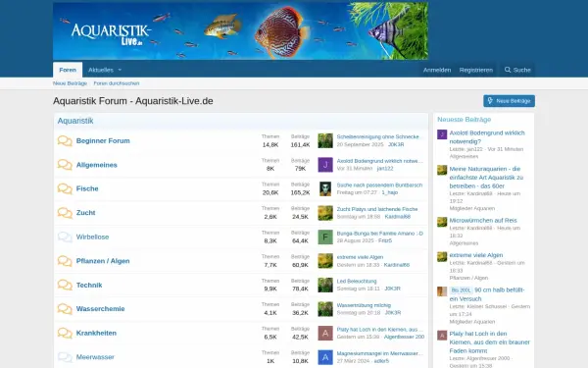Open the Aquaristik category heading
The width and height of the screenshot is (588, 368).
[75, 121]
